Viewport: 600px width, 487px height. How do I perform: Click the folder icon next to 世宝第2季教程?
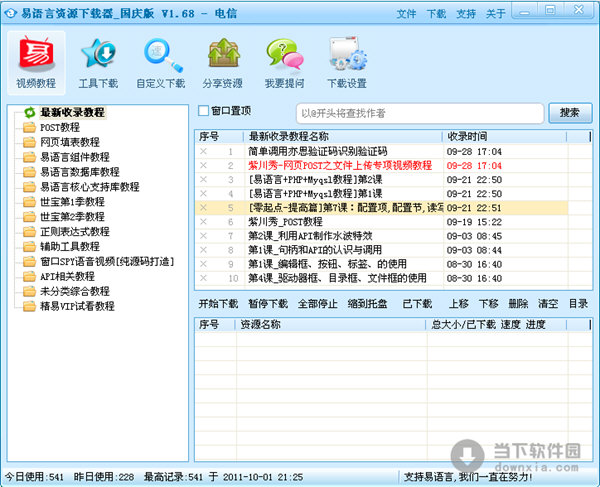pyautogui.click(x=29, y=217)
